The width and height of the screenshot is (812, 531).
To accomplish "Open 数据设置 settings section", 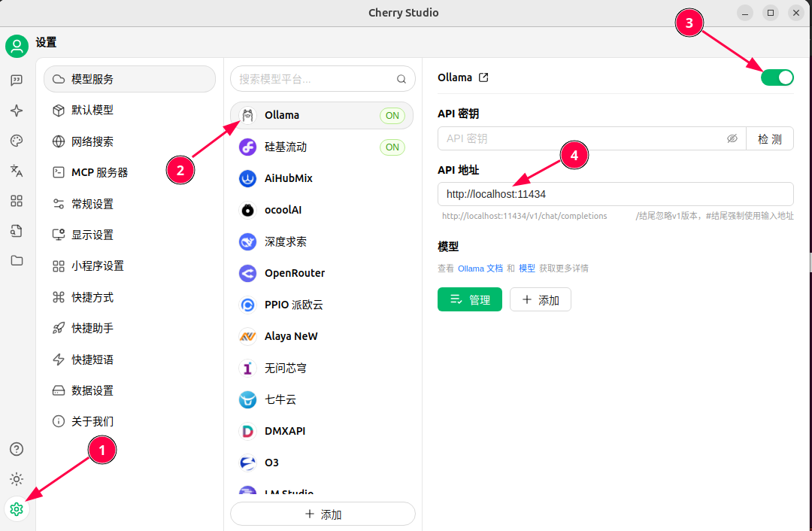I will pos(129,390).
